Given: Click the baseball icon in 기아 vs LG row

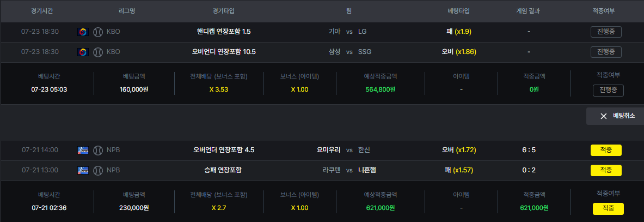Looking at the screenshot, I should point(98,32).
